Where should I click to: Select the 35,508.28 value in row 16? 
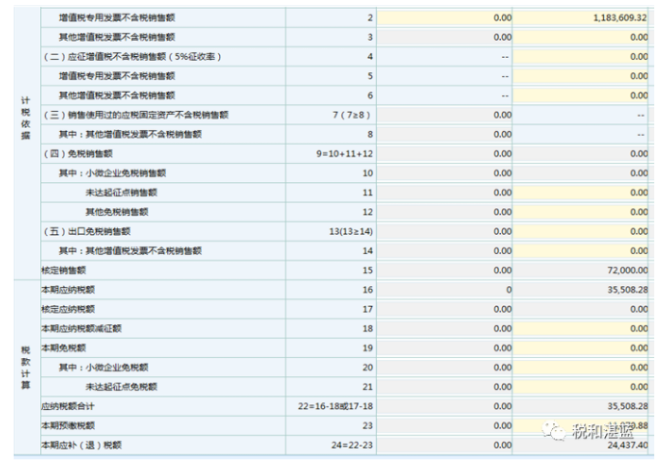pyautogui.click(x=628, y=290)
